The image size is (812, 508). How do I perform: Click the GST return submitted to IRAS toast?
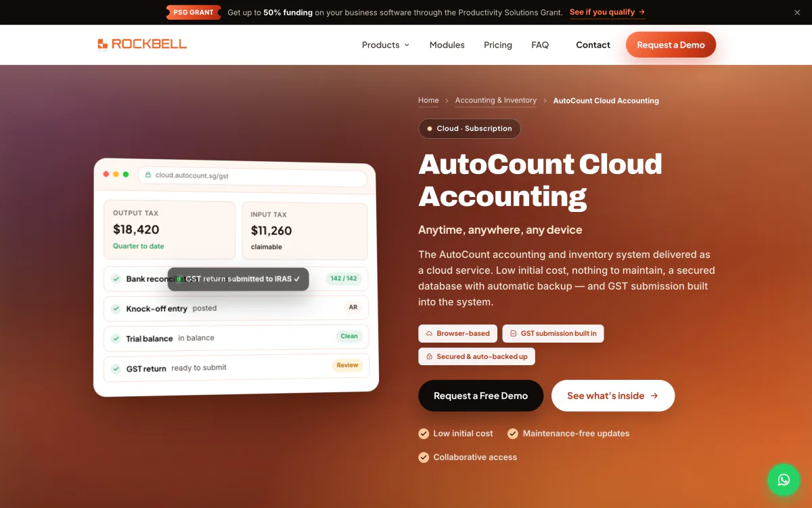point(238,279)
